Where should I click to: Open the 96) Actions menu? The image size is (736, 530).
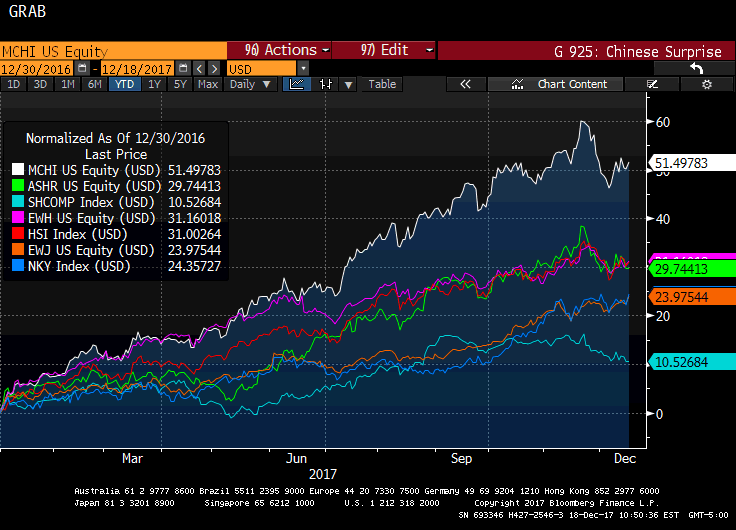[x=279, y=50]
